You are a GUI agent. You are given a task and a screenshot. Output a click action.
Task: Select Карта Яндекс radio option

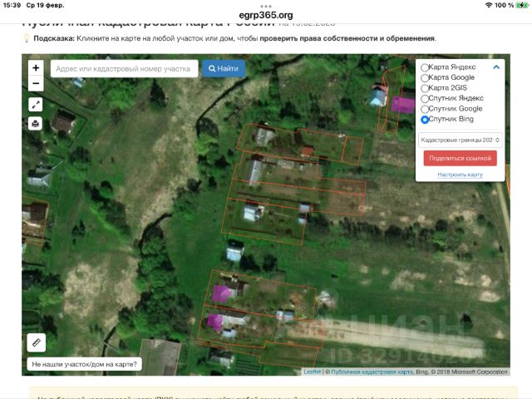point(425,67)
